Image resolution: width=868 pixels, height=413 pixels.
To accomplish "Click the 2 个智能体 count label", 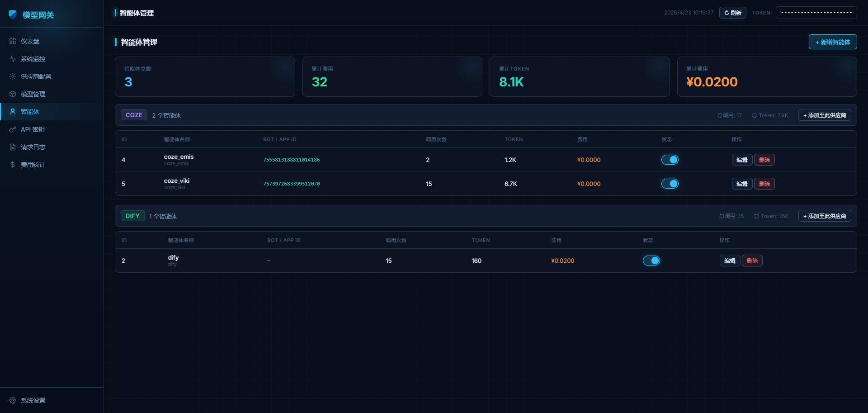I will point(166,115).
